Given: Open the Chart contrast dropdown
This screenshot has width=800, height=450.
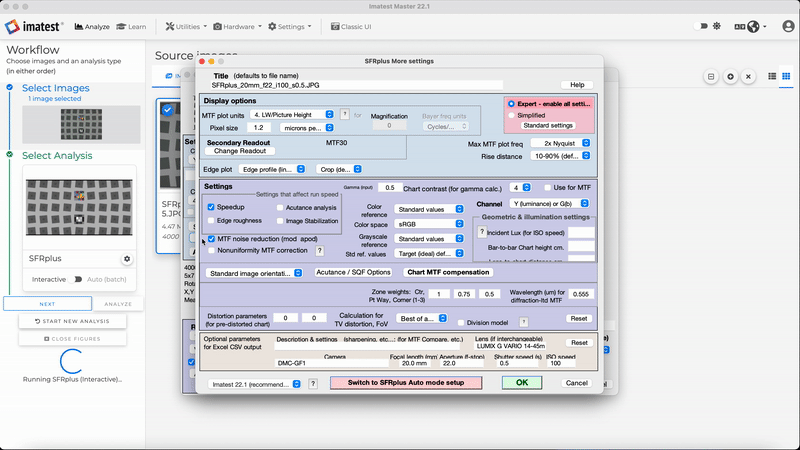Looking at the screenshot, I should tap(520, 188).
